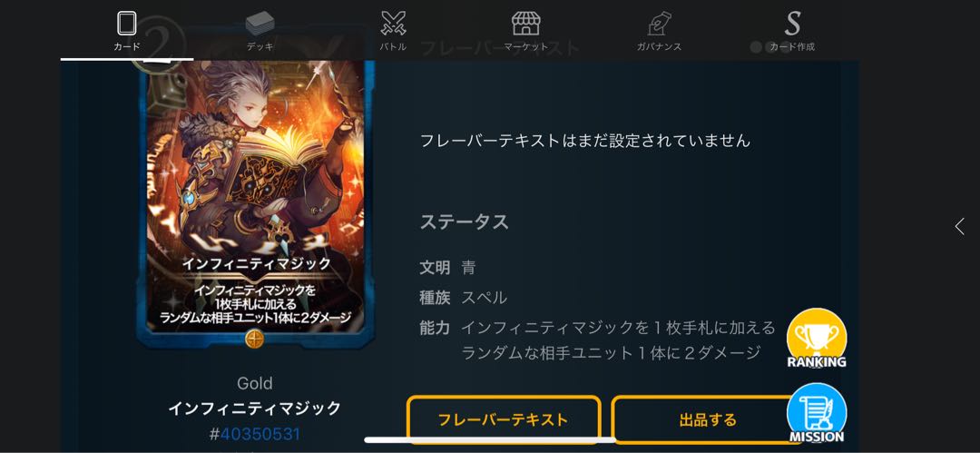
Task: Select the バトル tab label
Action: tap(393, 47)
